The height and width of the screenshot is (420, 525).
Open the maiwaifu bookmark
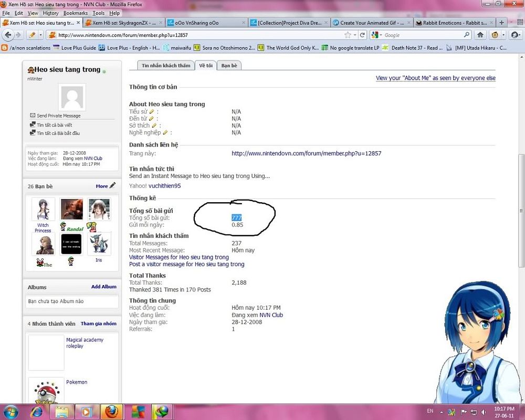(177, 48)
